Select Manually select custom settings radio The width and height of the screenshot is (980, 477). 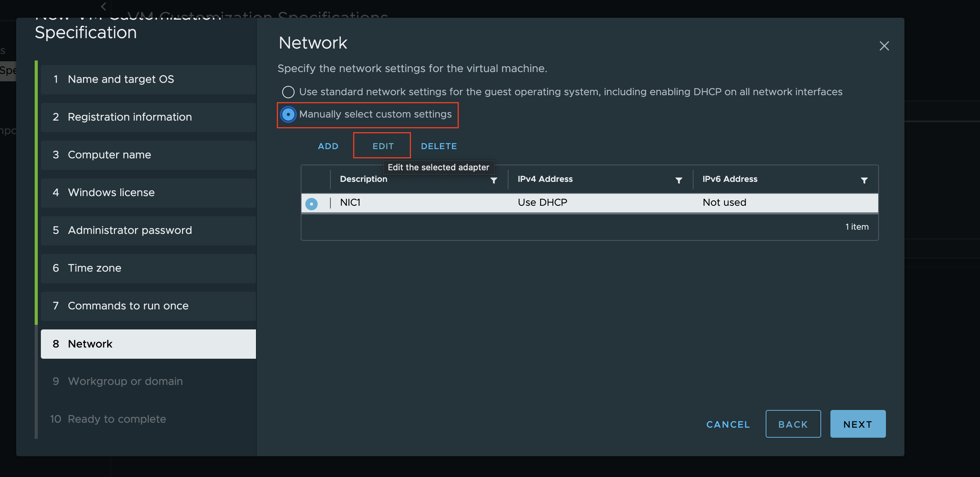(288, 114)
